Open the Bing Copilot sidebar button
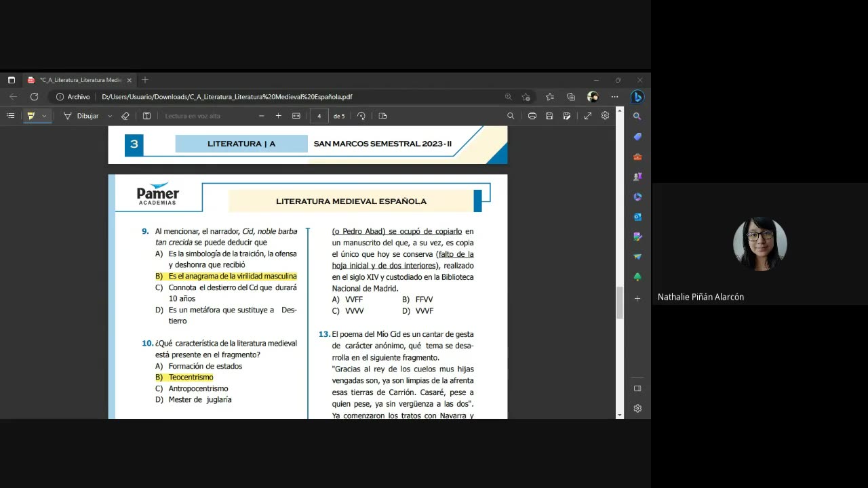This screenshot has width=868, height=488. point(637,97)
